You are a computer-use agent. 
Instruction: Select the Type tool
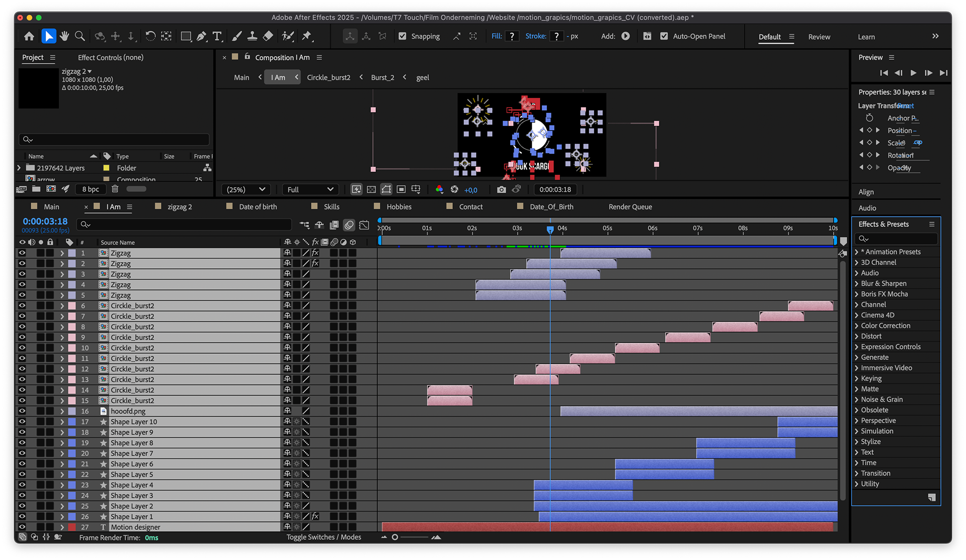point(217,36)
